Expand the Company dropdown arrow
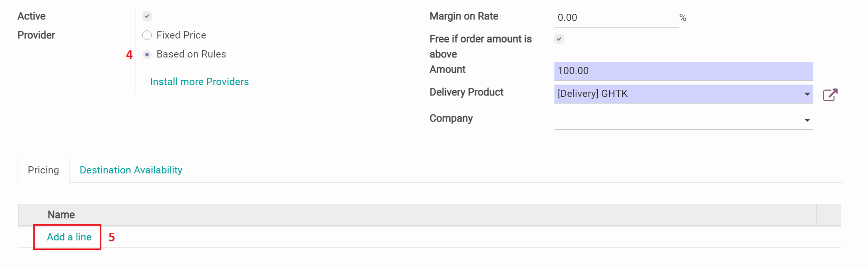The width and height of the screenshot is (868, 267). 807,120
